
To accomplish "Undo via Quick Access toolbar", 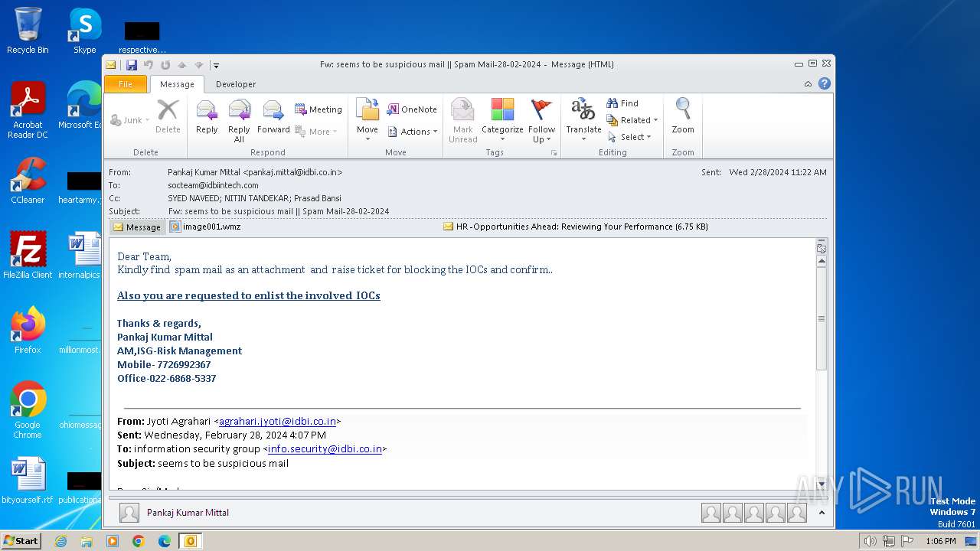I will click(x=149, y=65).
